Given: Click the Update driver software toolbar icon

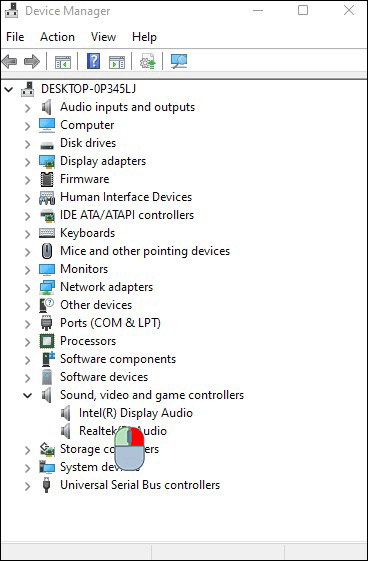Looking at the screenshot, I should click(x=147, y=62).
